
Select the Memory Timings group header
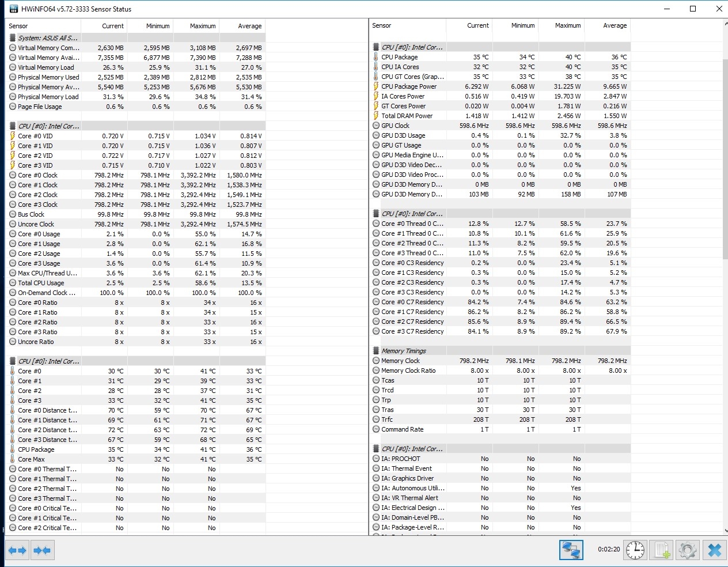coord(500,351)
